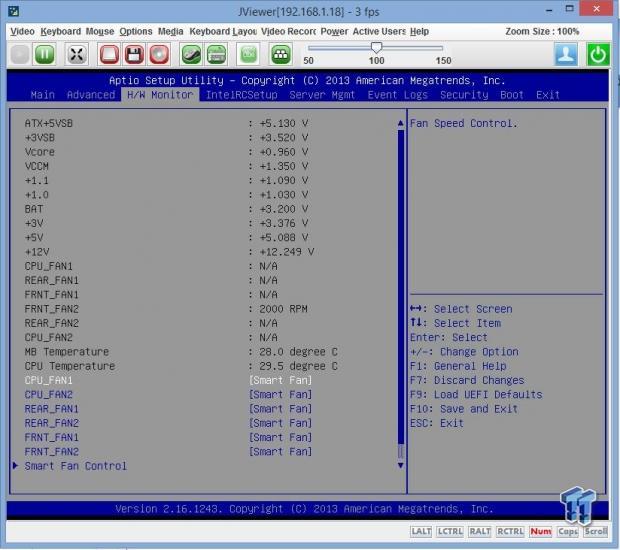Open the CPU_FAN2 Smart Fan option
Viewport: 620px width, 550px height.
[280, 395]
